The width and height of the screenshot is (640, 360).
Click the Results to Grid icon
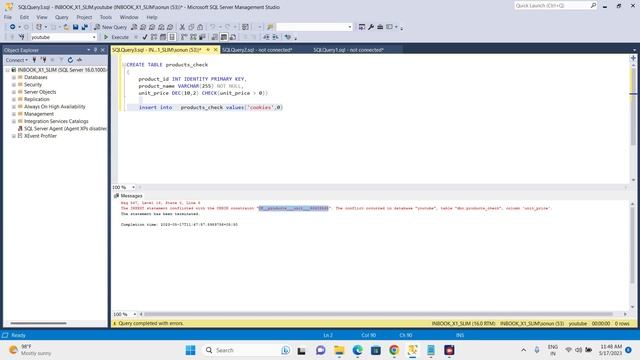coord(224,37)
